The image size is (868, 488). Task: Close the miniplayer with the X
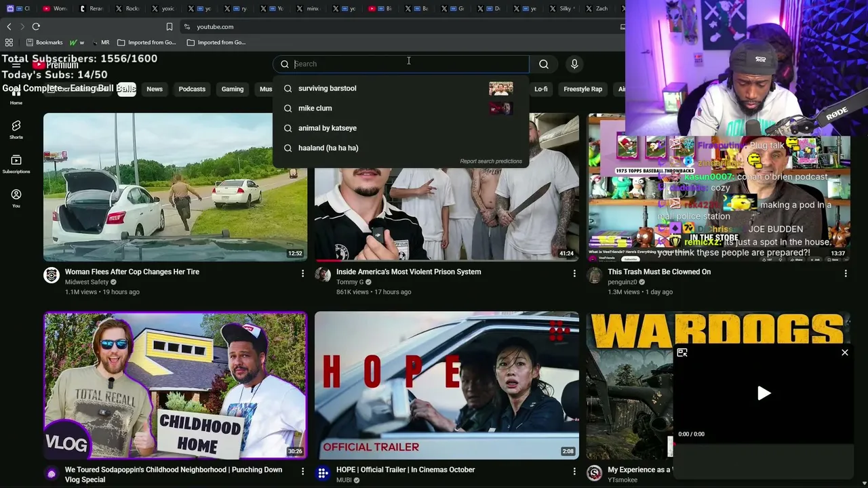click(x=845, y=352)
